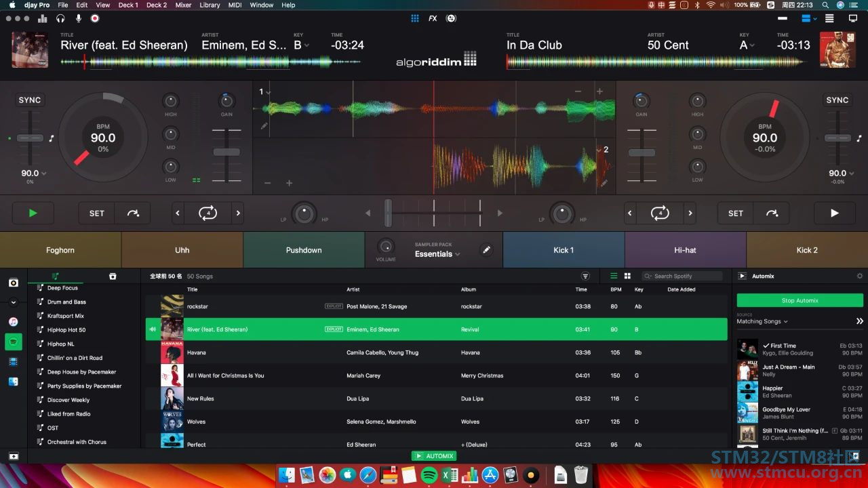Toggle SYNC on deck 1
Image resolution: width=868 pixels, height=488 pixels.
click(30, 100)
